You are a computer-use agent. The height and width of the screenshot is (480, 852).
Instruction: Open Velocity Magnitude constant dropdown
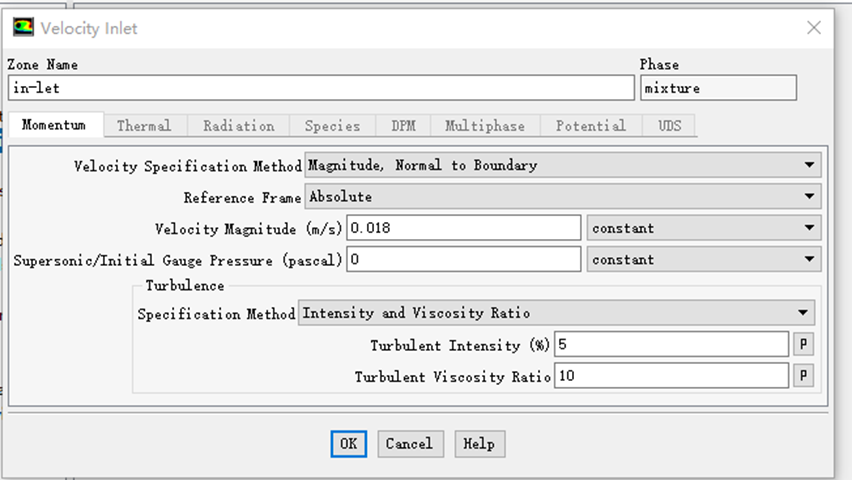(704, 228)
